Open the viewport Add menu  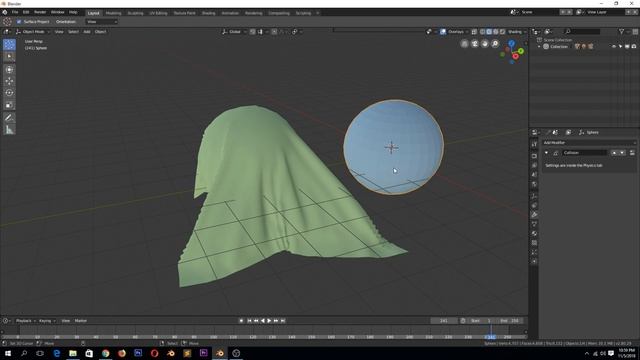click(x=87, y=31)
